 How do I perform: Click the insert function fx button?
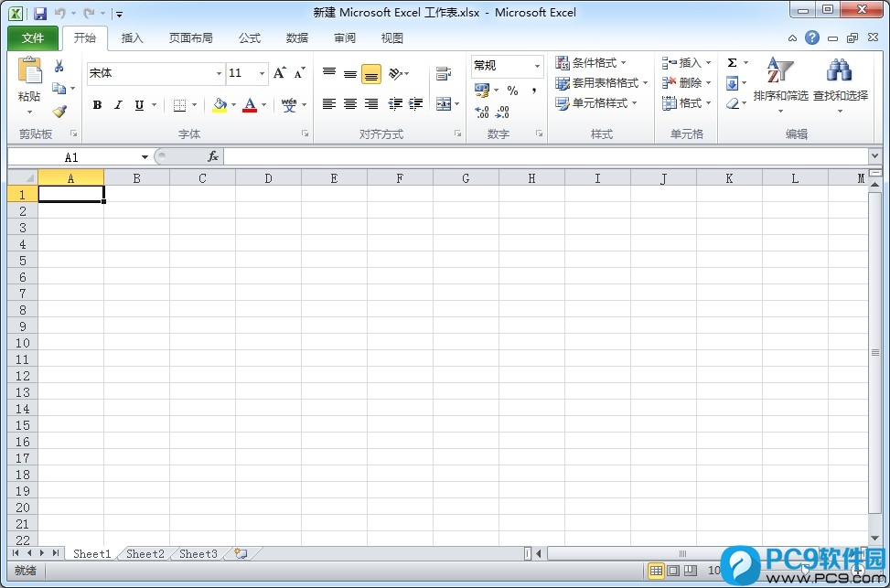213,156
